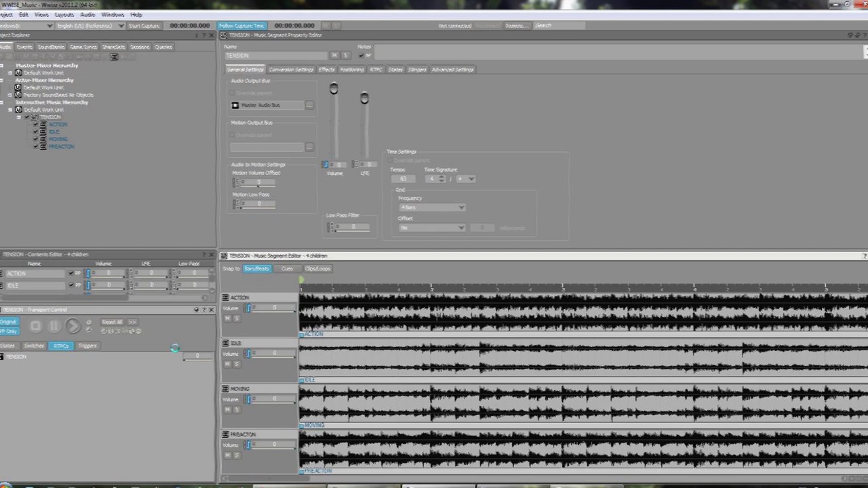Click the Reset All button
Image resolution: width=868 pixels, height=488 pixels.
click(112, 322)
